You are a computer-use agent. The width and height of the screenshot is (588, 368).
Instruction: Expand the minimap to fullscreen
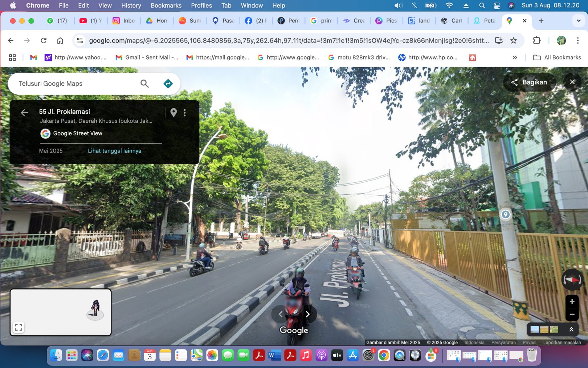(19, 327)
